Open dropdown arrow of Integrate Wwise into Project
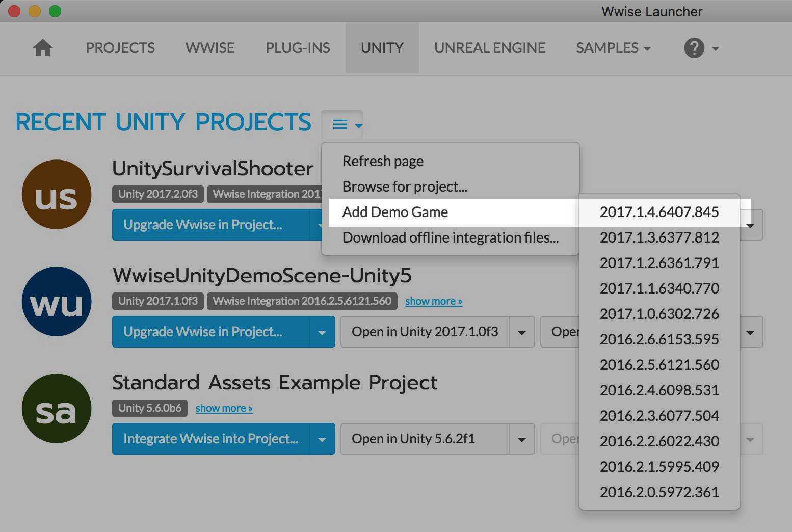Viewport: 792px width, 532px height. pyautogui.click(x=322, y=439)
